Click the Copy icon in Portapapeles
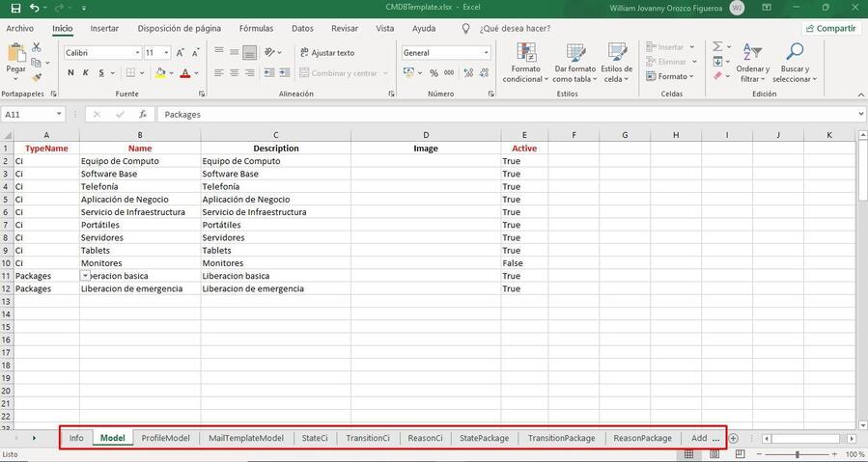This screenshot has height=462, width=868. 37,63
